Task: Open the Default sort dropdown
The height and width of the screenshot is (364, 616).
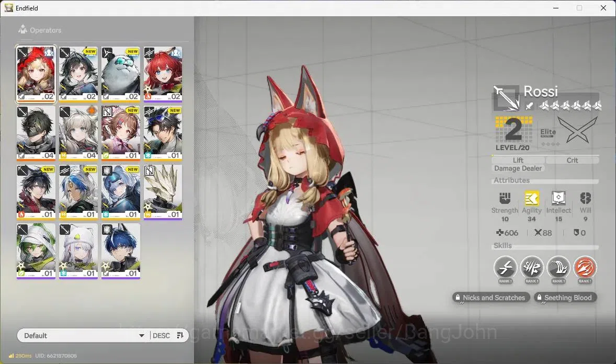Action: 83,335
